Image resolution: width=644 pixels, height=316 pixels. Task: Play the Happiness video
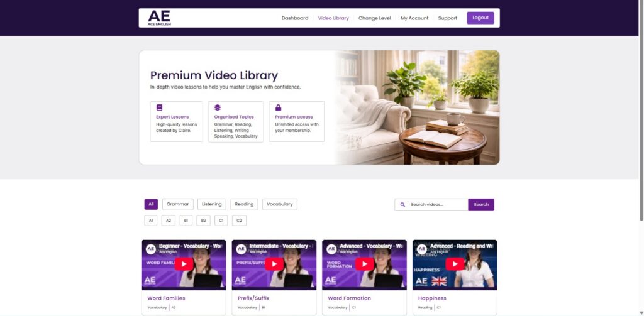(455, 264)
